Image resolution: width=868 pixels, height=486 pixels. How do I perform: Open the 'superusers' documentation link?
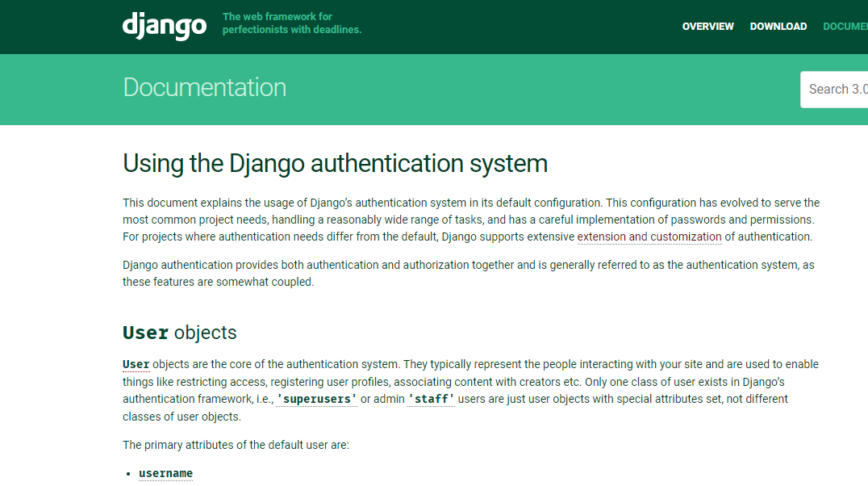316,398
